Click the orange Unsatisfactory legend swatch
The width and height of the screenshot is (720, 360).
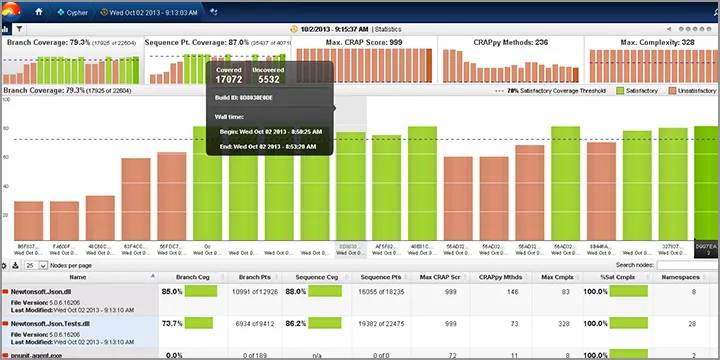(673, 91)
